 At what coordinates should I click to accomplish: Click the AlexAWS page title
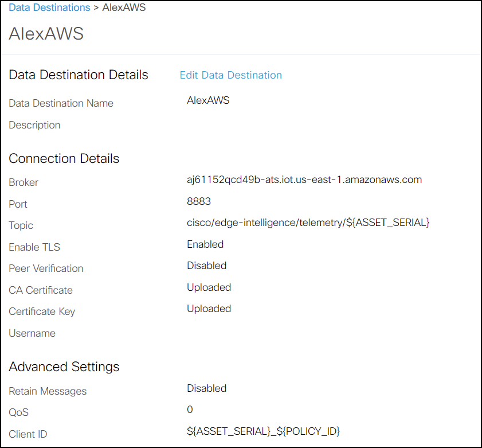point(46,33)
